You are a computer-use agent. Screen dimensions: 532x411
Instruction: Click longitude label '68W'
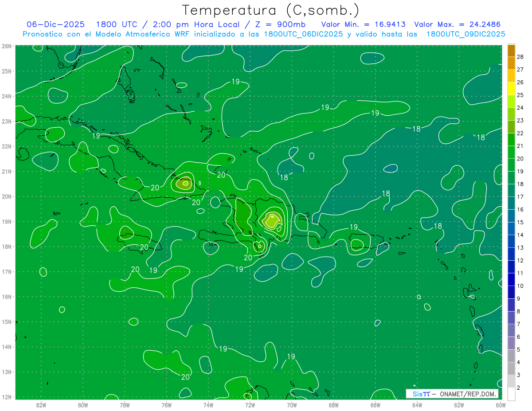pos(334,405)
